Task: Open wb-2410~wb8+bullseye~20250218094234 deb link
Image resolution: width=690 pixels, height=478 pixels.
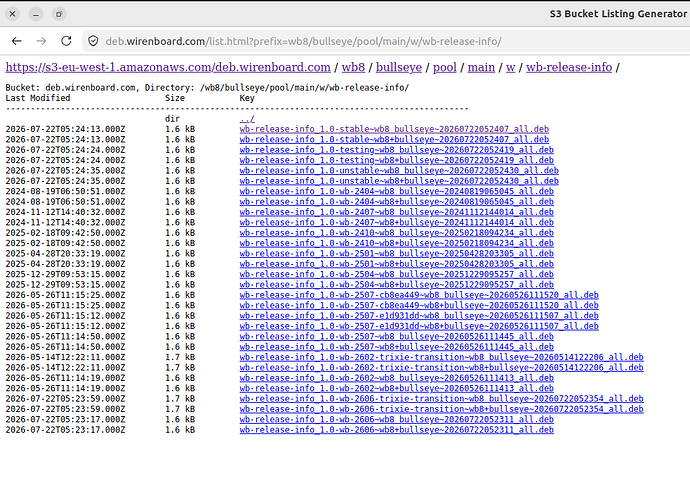Action: pos(396,243)
